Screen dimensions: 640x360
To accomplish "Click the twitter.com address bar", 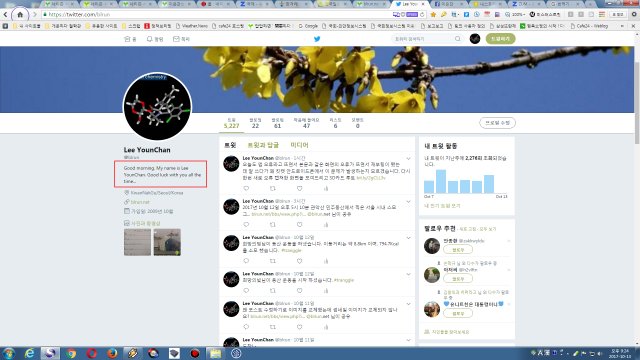I will click(216, 14).
